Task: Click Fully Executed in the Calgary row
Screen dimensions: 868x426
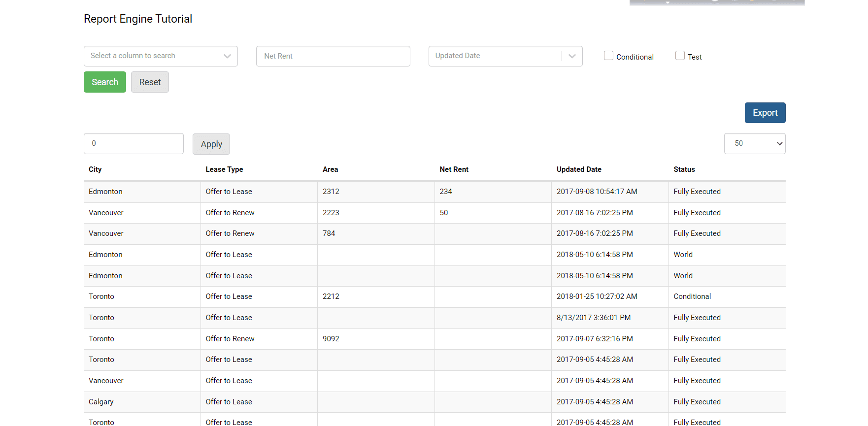Action: coord(697,402)
